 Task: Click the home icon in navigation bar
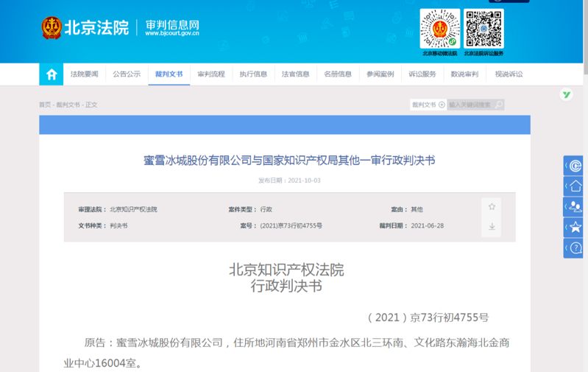pos(52,74)
